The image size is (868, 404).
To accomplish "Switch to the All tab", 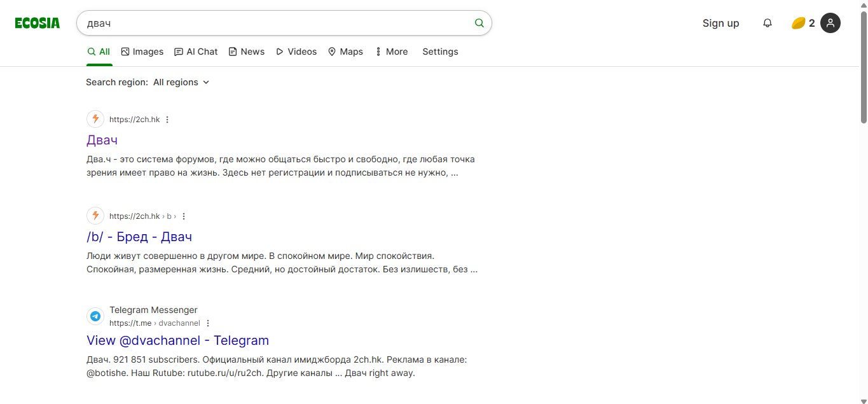I will tap(99, 52).
